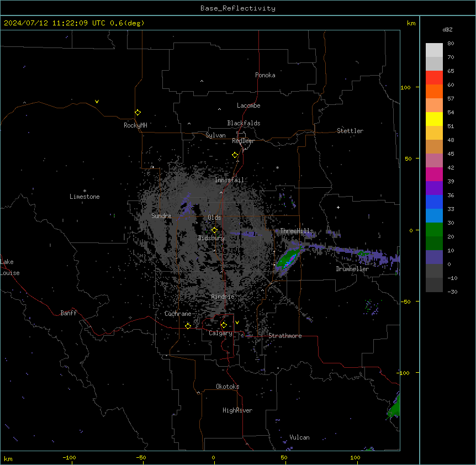The height and width of the screenshot is (465, 476).
Task: Click the yellow diamond marker south of RedDeer
Action: (235, 155)
